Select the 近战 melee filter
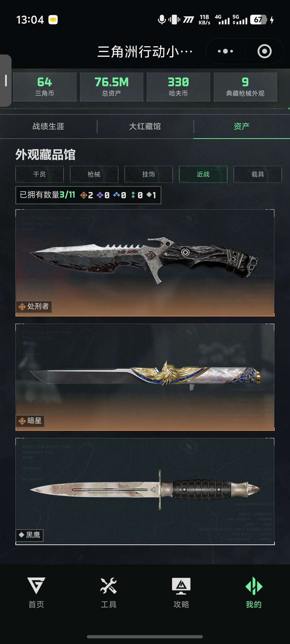290x644 pixels. pos(203,174)
